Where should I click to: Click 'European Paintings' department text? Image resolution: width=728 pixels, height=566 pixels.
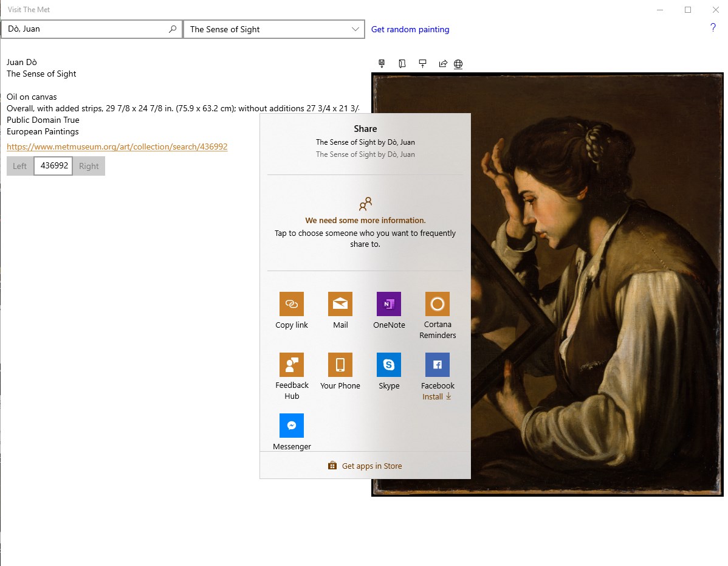point(43,131)
